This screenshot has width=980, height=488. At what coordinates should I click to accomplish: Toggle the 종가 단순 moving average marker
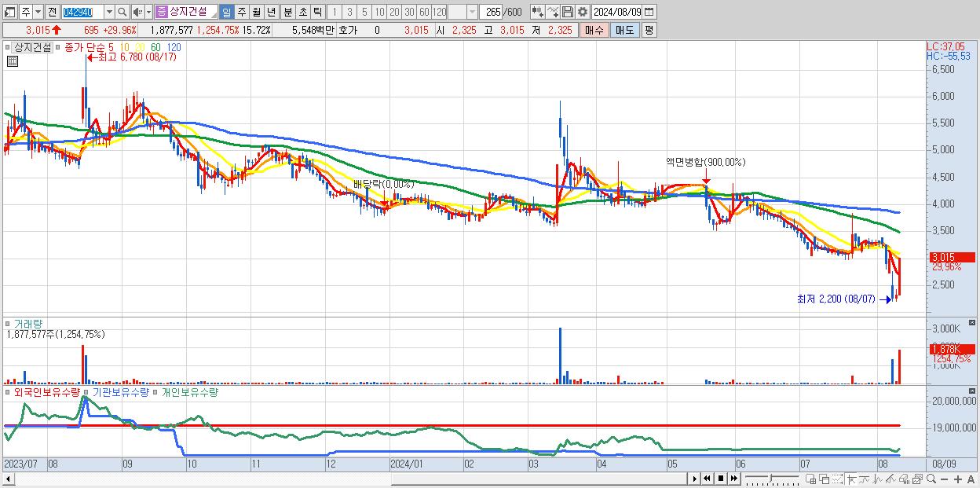pyautogui.click(x=58, y=47)
